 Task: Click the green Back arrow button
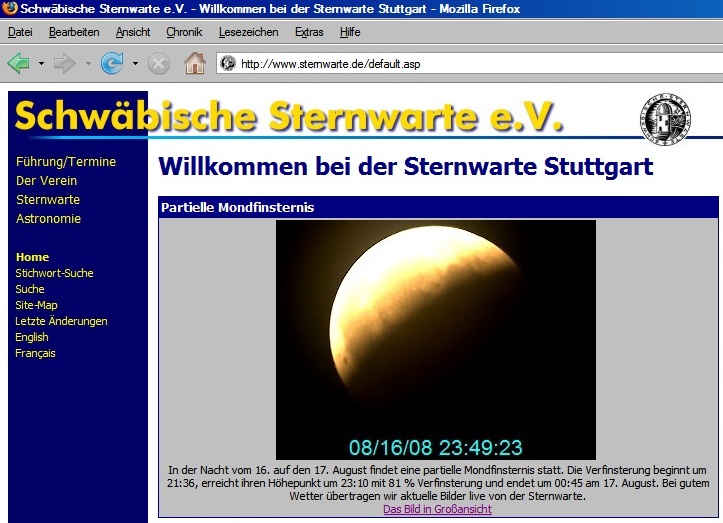[18, 63]
